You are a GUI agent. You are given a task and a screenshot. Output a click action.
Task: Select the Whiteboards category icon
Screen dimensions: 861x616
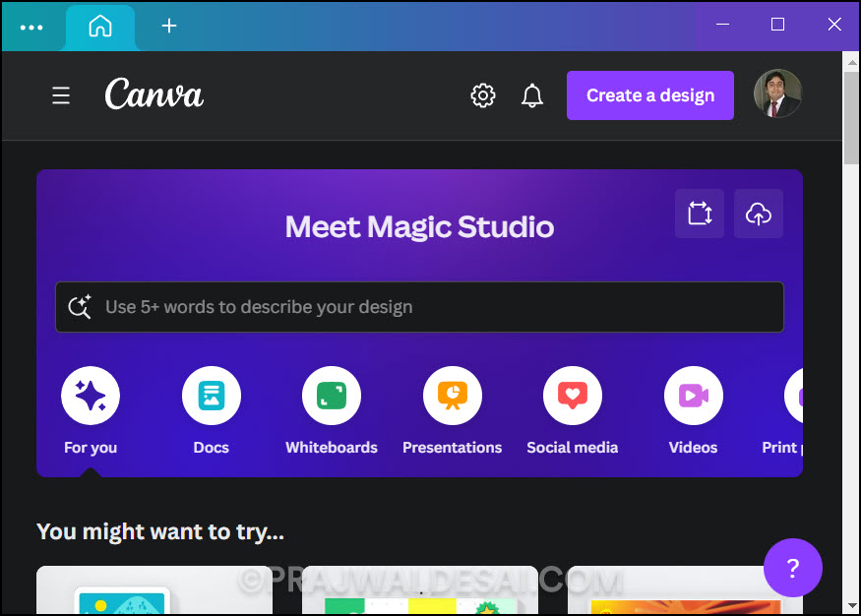pos(332,396)
